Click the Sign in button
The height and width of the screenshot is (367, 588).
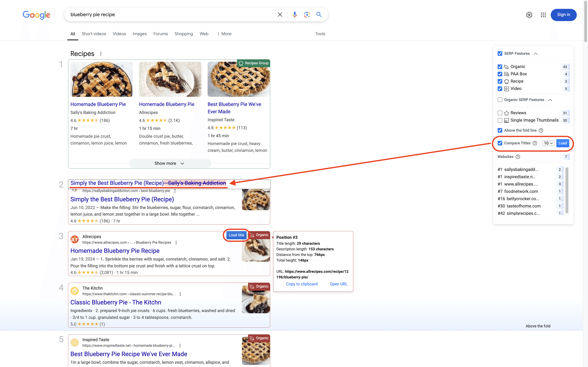pyautogui.click(x=563, y=15)
